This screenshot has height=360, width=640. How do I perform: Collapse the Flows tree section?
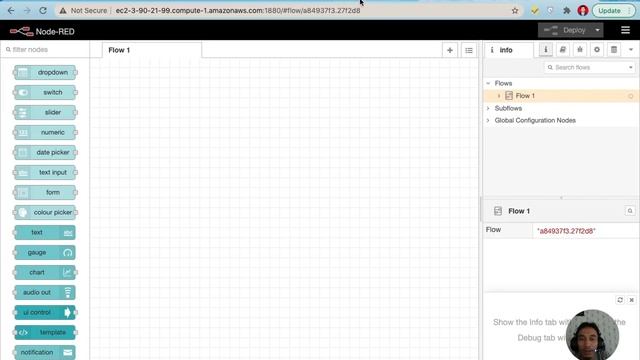488,83
